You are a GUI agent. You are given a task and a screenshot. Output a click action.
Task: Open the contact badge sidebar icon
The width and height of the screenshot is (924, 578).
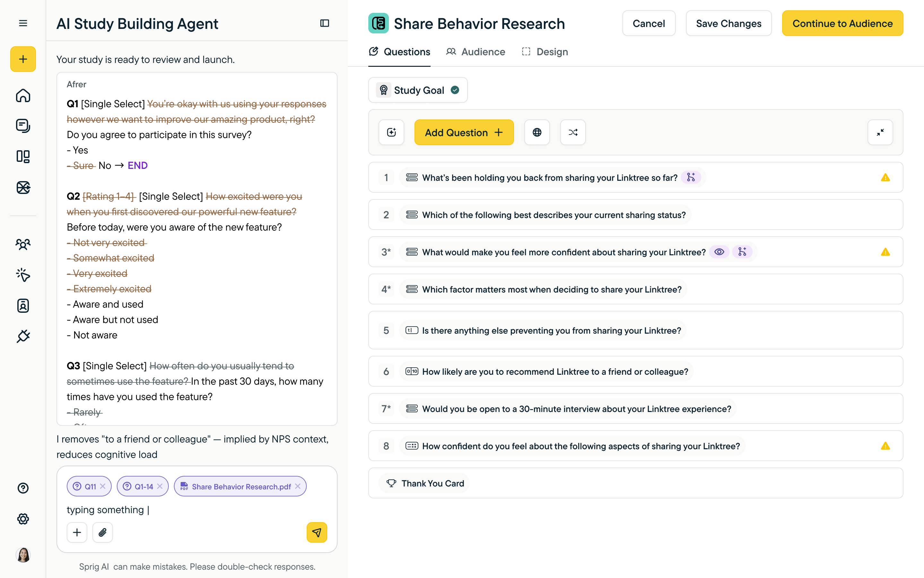(23, 305)
